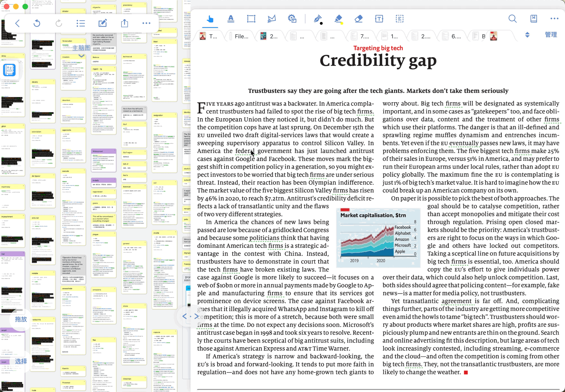Open mindmap toolbar more options

point(146,23)
